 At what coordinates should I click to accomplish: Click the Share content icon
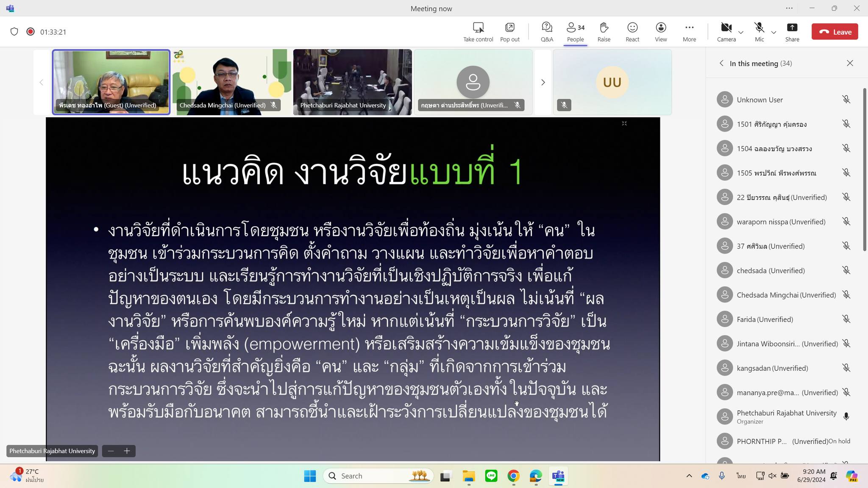coord(792,28)
